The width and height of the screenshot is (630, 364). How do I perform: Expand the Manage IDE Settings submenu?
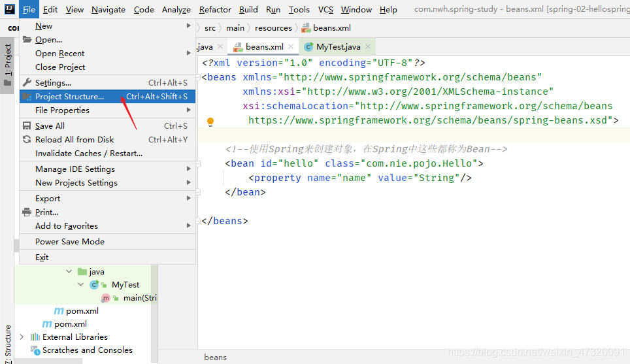[x=188, y=169]
